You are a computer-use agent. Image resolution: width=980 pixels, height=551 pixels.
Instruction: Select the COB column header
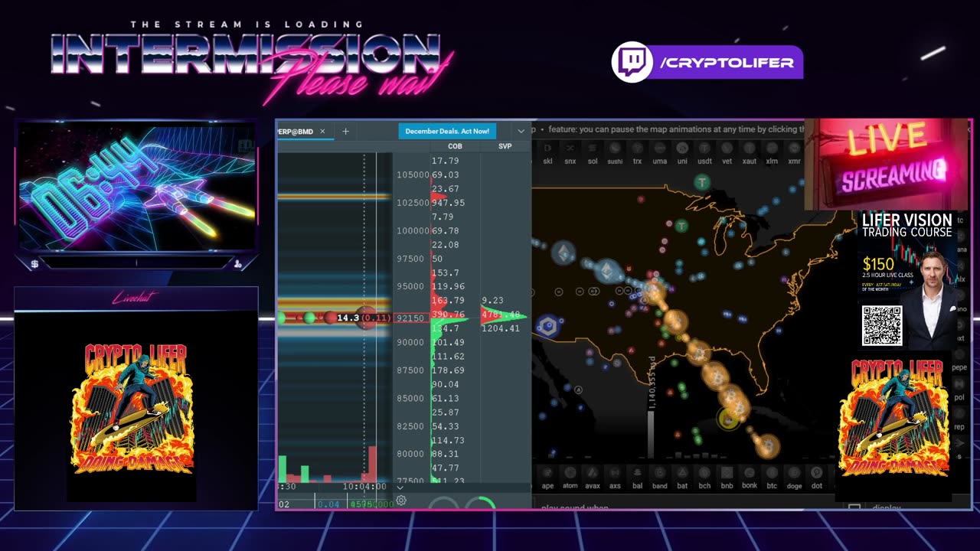455,146
